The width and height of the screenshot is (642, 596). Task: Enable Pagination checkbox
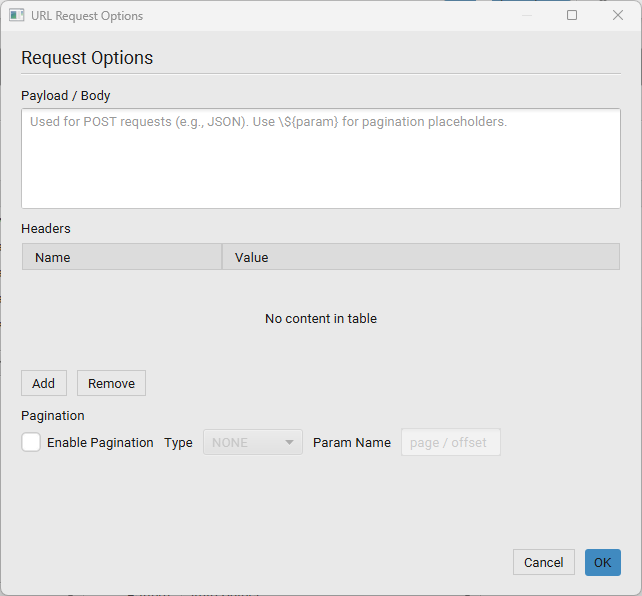[x=31, y=442]
